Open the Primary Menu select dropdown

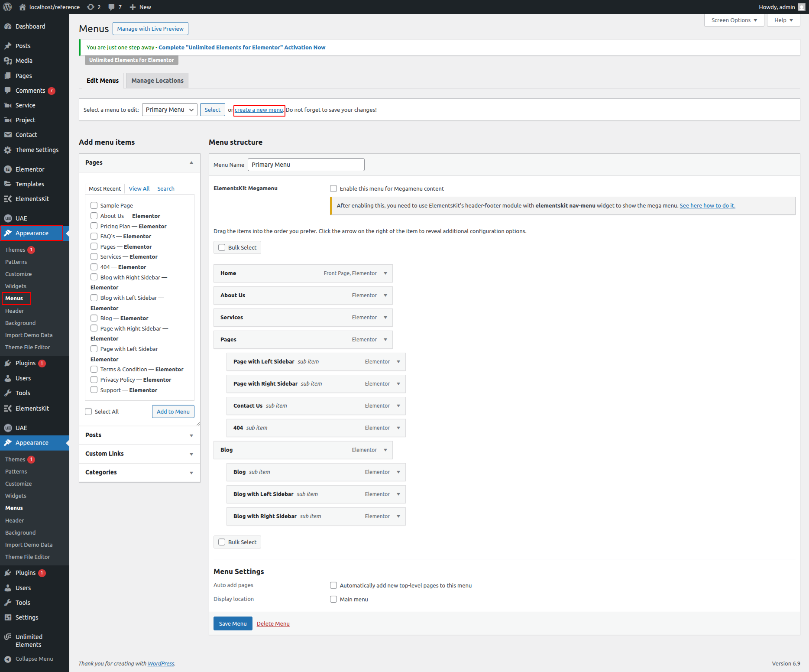click(170, 110)
